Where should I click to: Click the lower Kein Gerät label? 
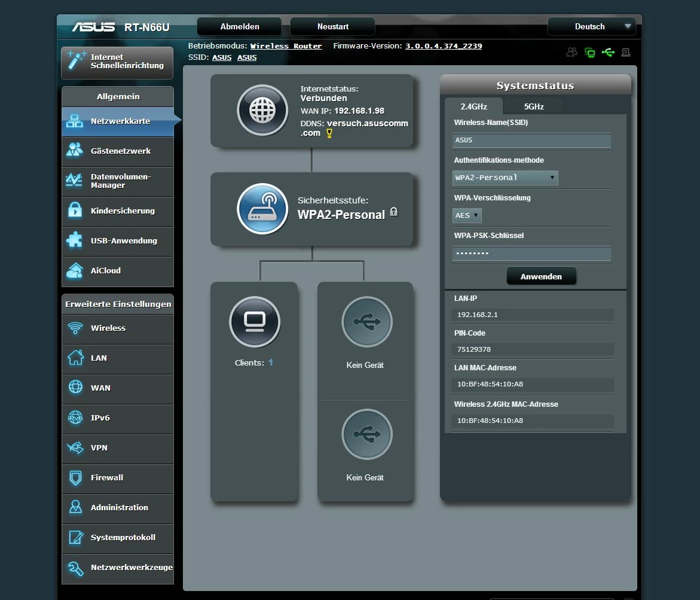point(365,477)
